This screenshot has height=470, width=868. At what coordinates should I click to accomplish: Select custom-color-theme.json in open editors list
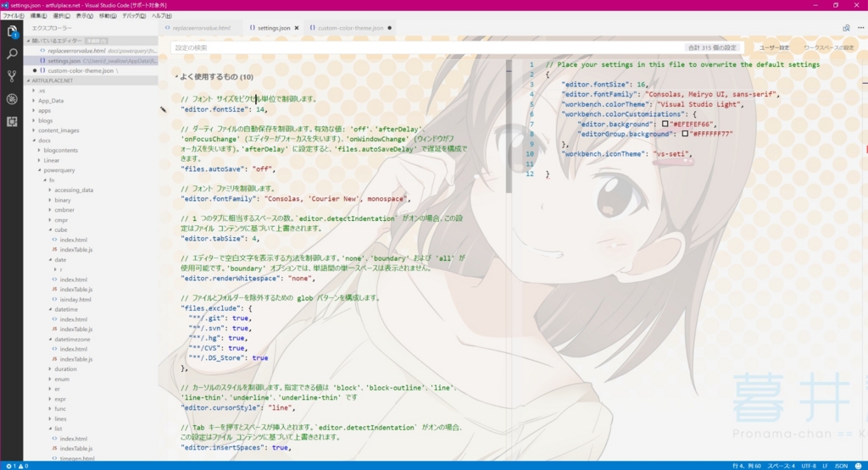[x=91, y=71]
